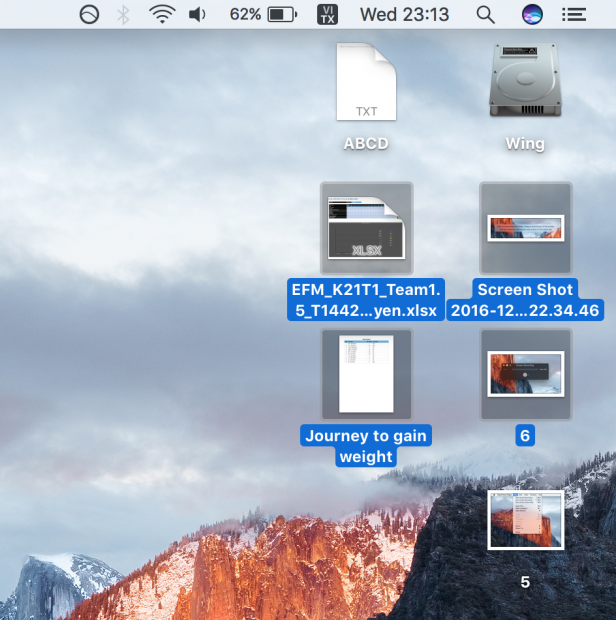
Task: Click the circular app icon left of Bluetooth
Action: point(90,15)
